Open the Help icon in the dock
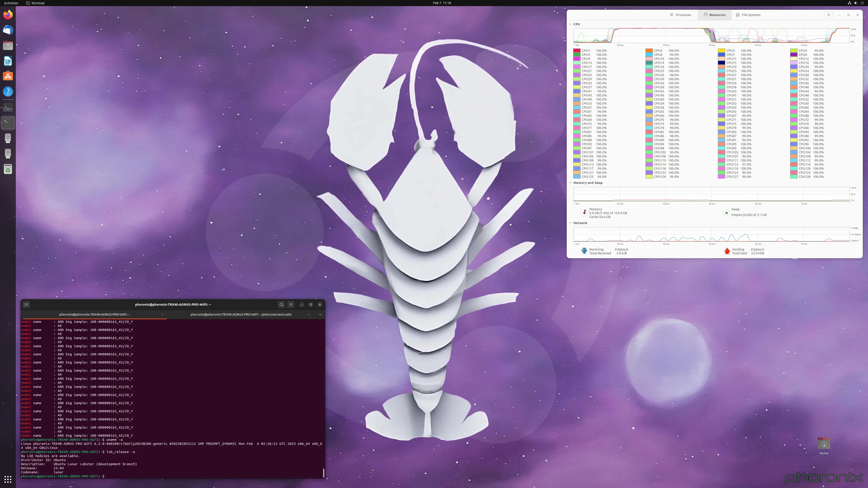 (8, 91)
